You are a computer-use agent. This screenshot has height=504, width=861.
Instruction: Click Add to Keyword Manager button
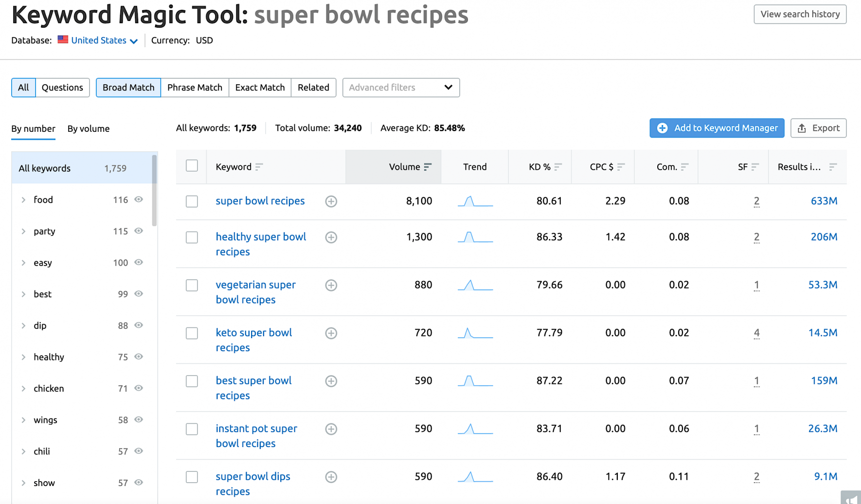coord(717,128)
